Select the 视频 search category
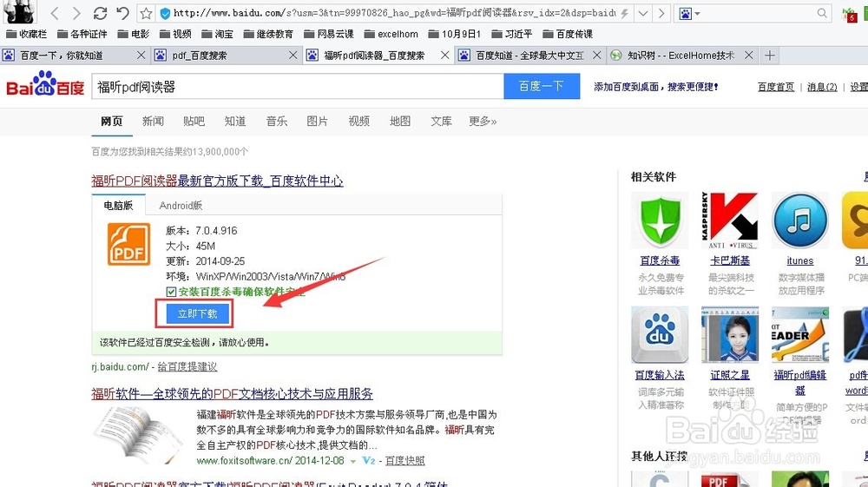 (x=358, y=122)
